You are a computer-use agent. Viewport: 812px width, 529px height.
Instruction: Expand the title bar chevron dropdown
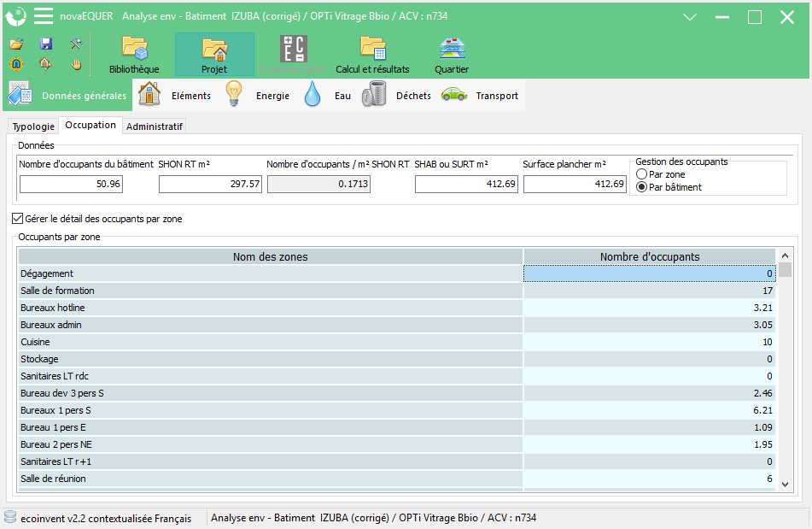[690, 17]
